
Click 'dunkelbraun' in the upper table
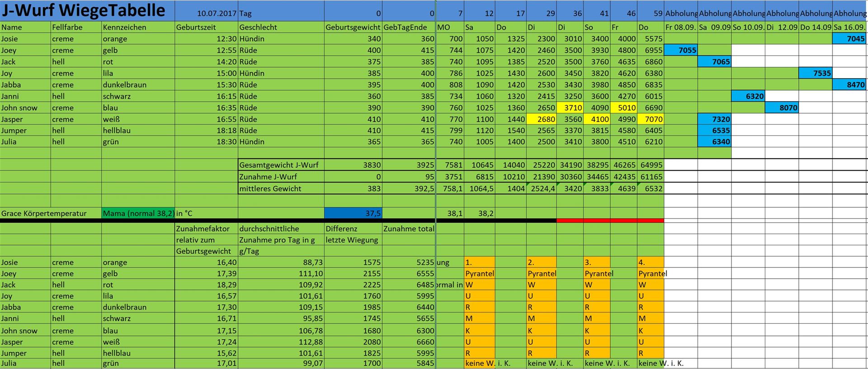138,84
